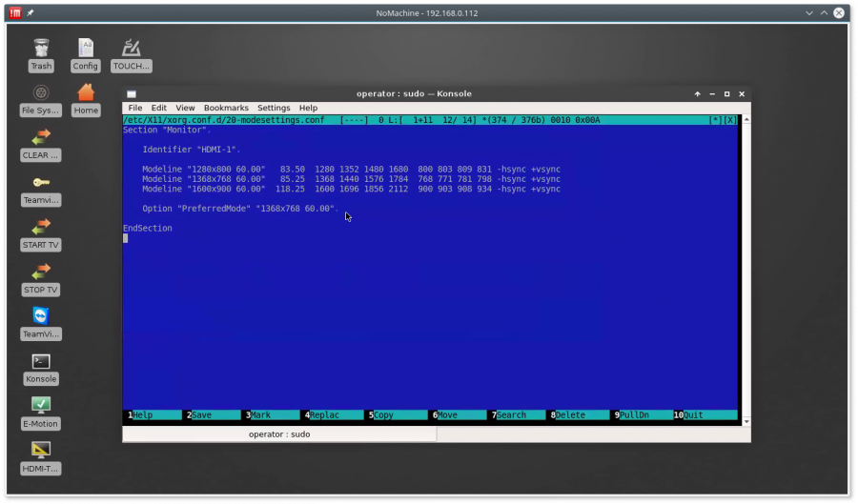Screen dimensions: 858x504
Task: Open the Config file icon
Action: point(86,50)
